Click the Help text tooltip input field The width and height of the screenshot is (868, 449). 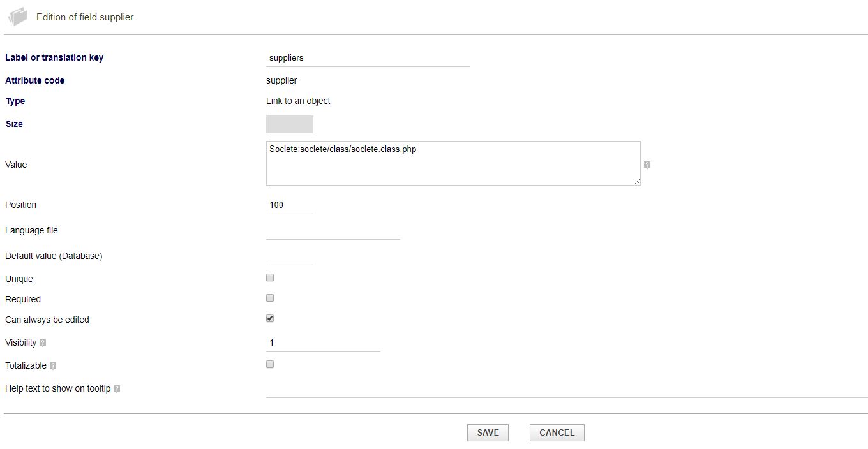[566, 389]
